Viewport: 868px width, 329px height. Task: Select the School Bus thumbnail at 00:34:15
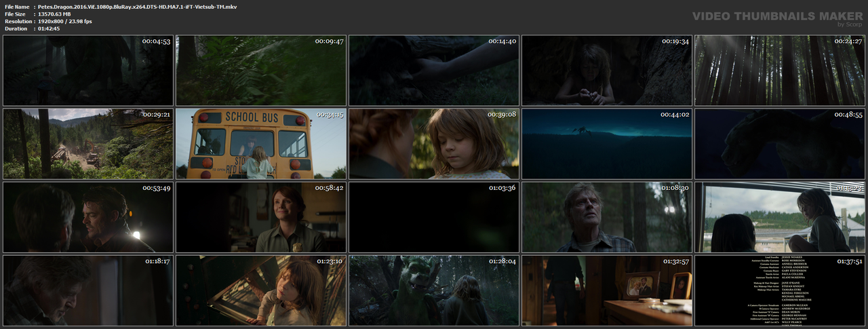(261, 144)
